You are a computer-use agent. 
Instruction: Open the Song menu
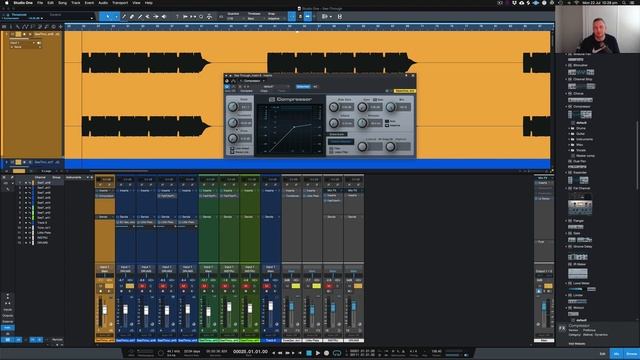(x=62, y=2)
